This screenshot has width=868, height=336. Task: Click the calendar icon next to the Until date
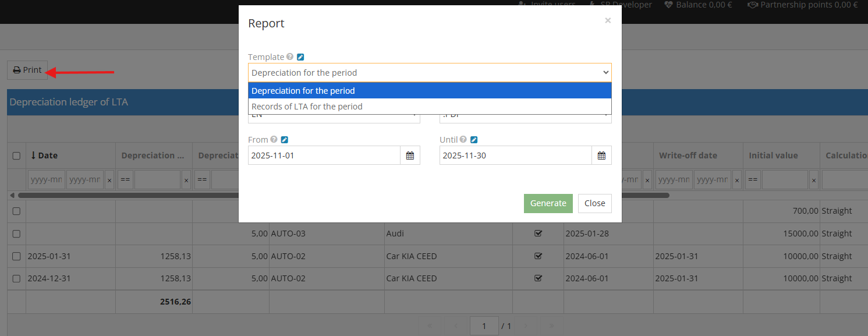601,155
